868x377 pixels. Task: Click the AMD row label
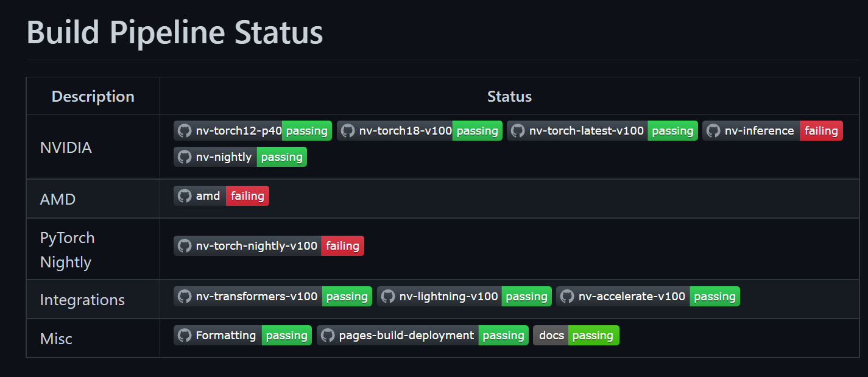click(58, 199)
